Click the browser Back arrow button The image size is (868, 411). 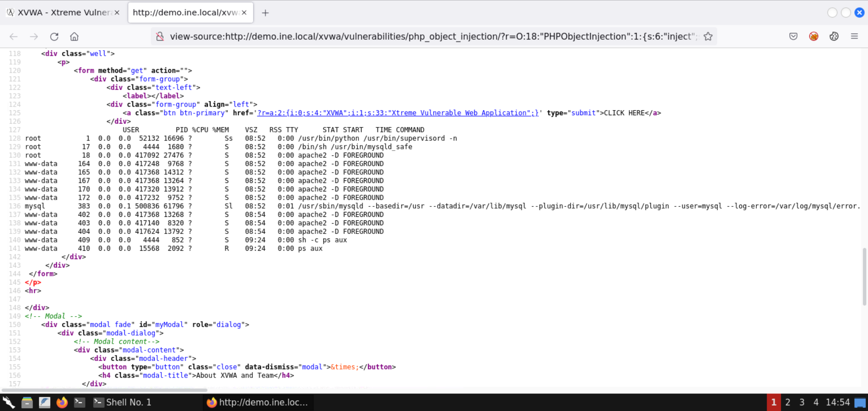pyautogui.click(x=14, y=37)
